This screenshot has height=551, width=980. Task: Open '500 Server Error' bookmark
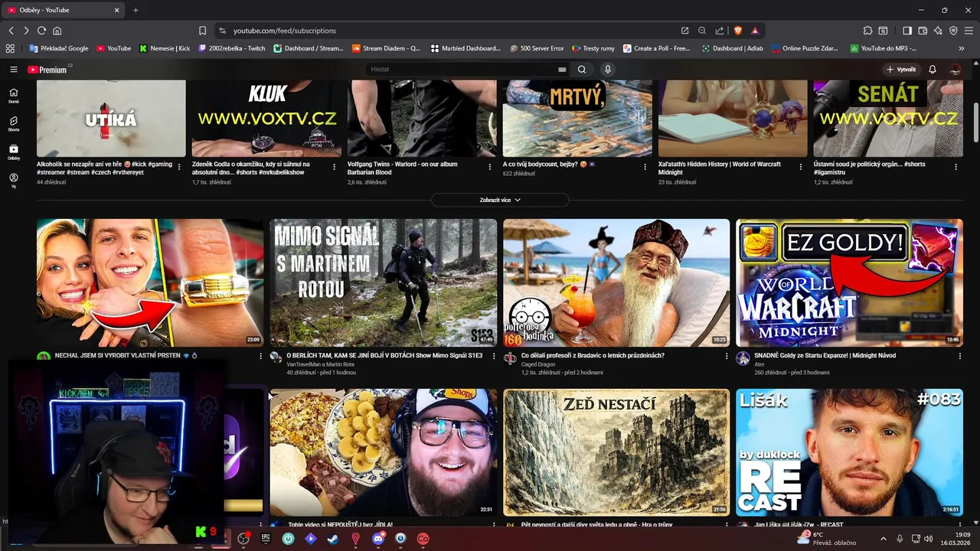[537, 48]
